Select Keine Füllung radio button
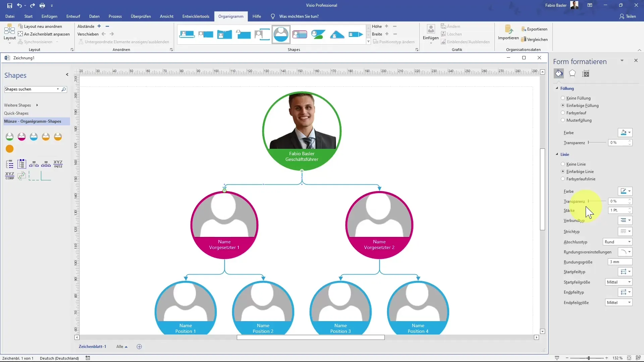 coord(563,98)
